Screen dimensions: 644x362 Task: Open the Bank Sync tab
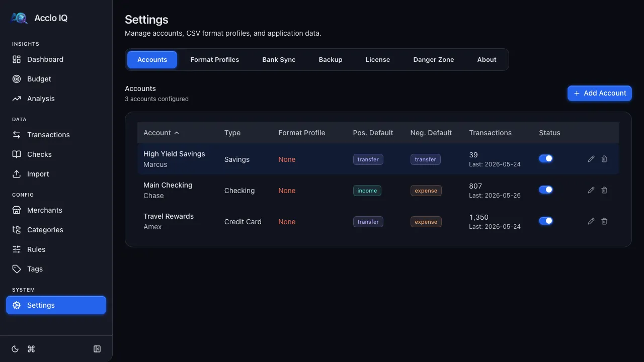pos(279,59)
